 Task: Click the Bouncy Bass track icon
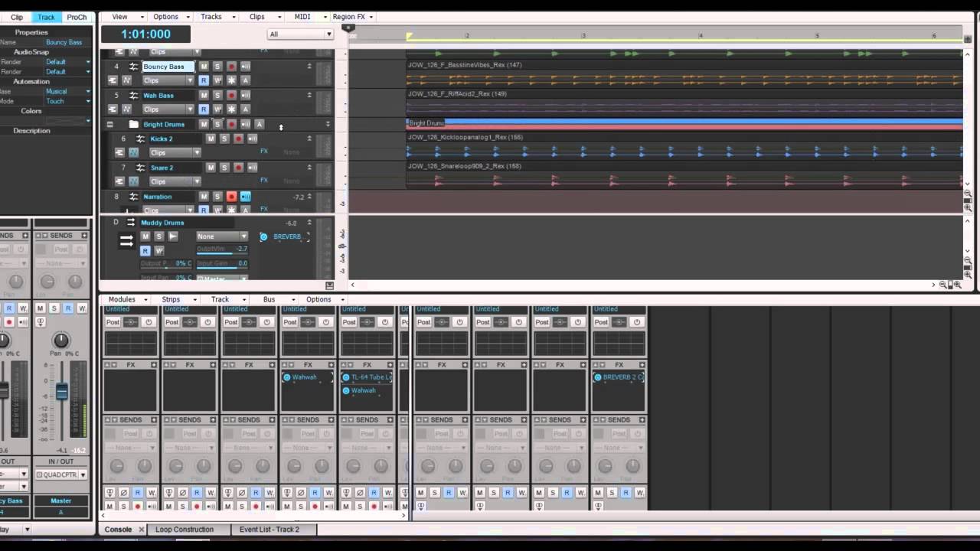[x=133, y=67]
